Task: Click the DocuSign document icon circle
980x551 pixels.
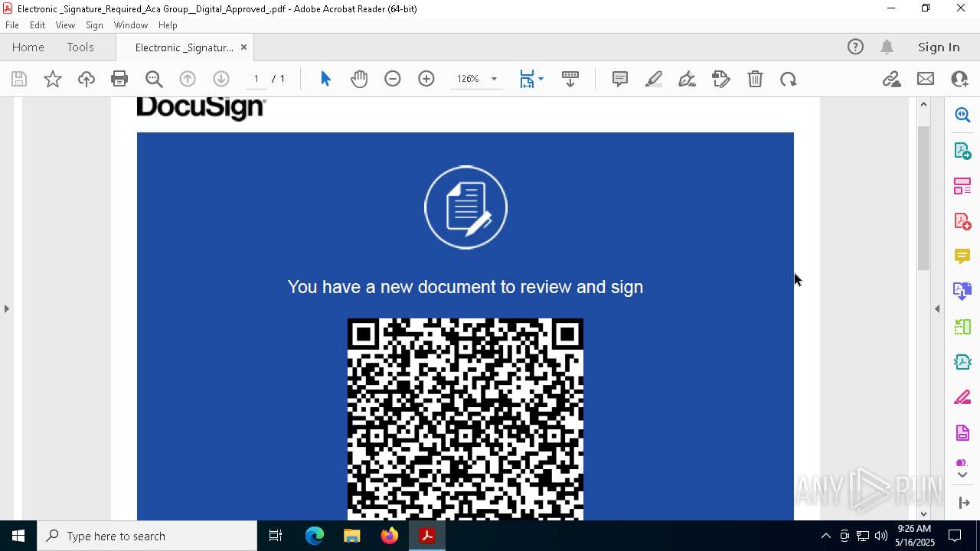Action: tap(465, 207)
